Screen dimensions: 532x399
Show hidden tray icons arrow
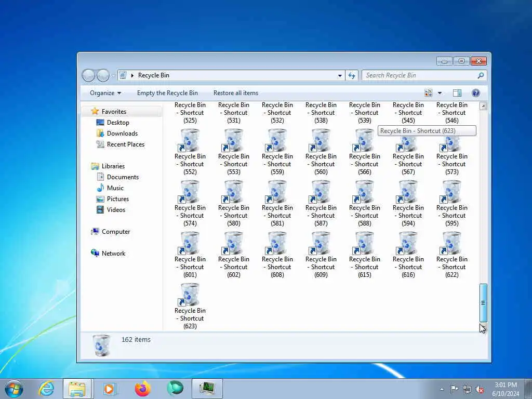(x=442, y=389)
